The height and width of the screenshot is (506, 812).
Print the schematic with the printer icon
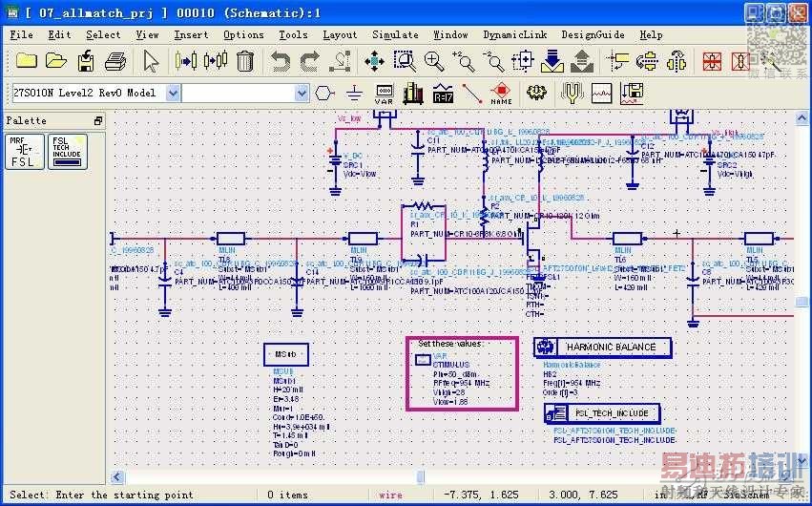(x=115, y=62)
